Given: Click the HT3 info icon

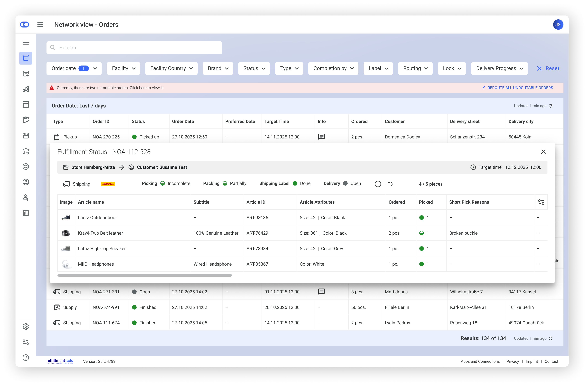Looking at the screenshot, I should click(378, 184).
